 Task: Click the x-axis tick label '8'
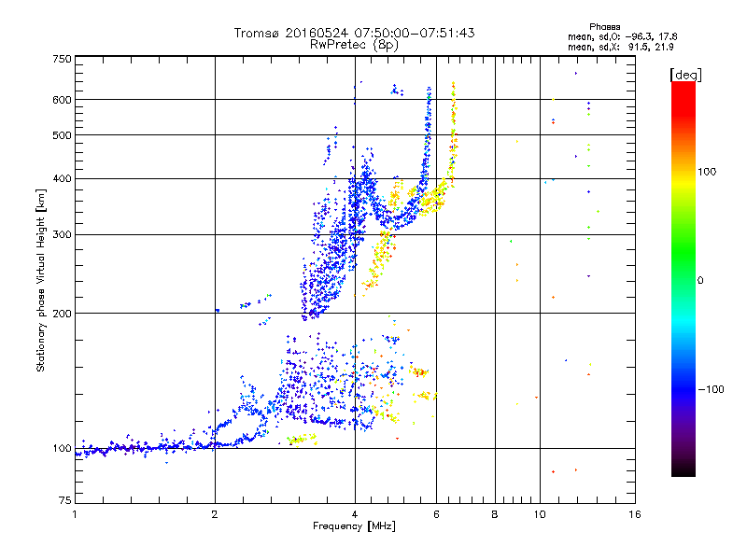pyautogui.click(x=495, y=514)
